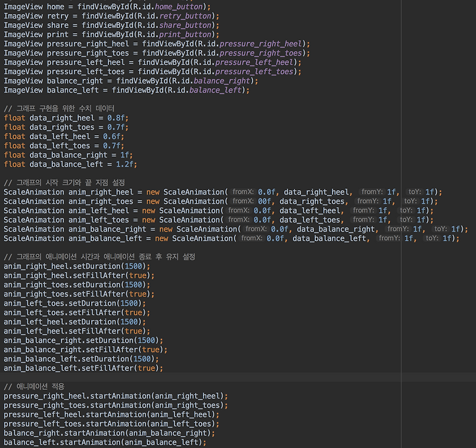Click R.id.pressure_right_heel in findViewById

[x=250, y=44]
